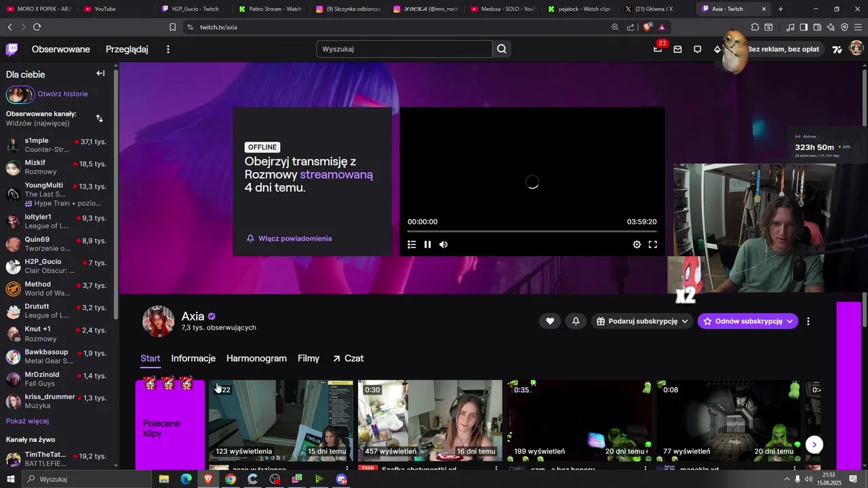Open the user profile avatar menu
This screenshot has width=868, height=488.
pos(856,49)
